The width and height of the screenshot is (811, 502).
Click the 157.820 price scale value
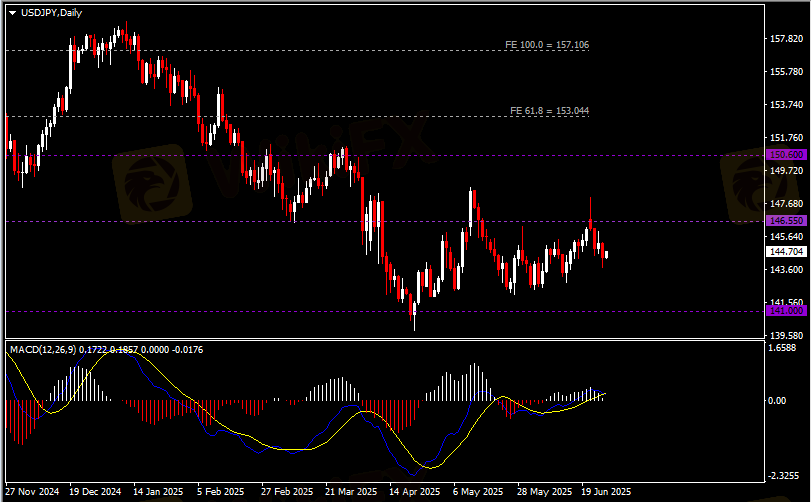(x=786, y=39)
